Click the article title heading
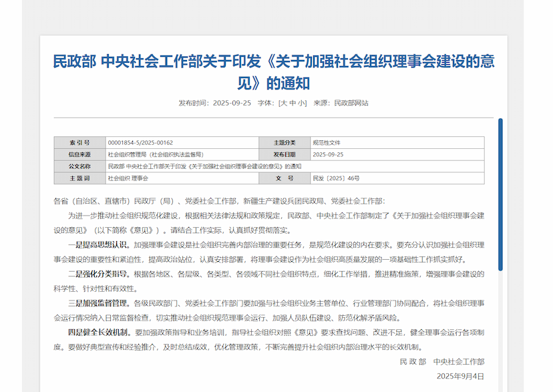The image size is (553, 392). (x=273, y=72)
